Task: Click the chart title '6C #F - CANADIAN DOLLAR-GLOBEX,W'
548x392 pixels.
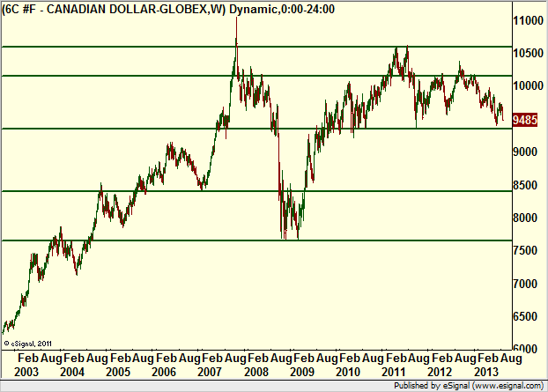Action: tap(114, 10)
